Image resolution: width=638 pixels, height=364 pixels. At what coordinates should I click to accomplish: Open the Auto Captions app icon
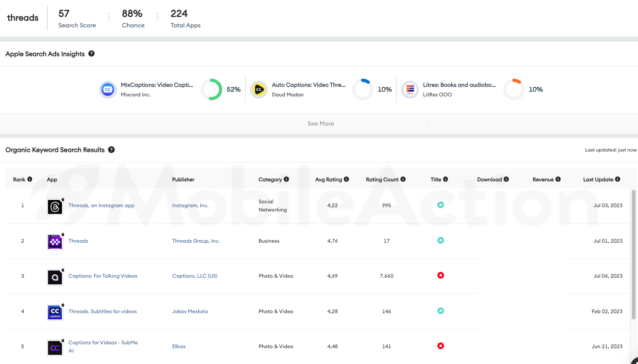pyautogui.click(x=259, y=90)
